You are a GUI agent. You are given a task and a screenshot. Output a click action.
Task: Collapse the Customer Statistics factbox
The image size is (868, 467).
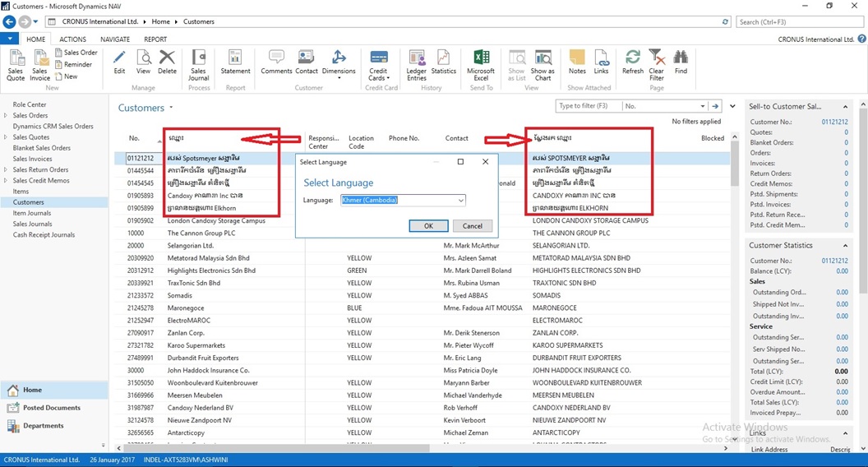(847, 246)
